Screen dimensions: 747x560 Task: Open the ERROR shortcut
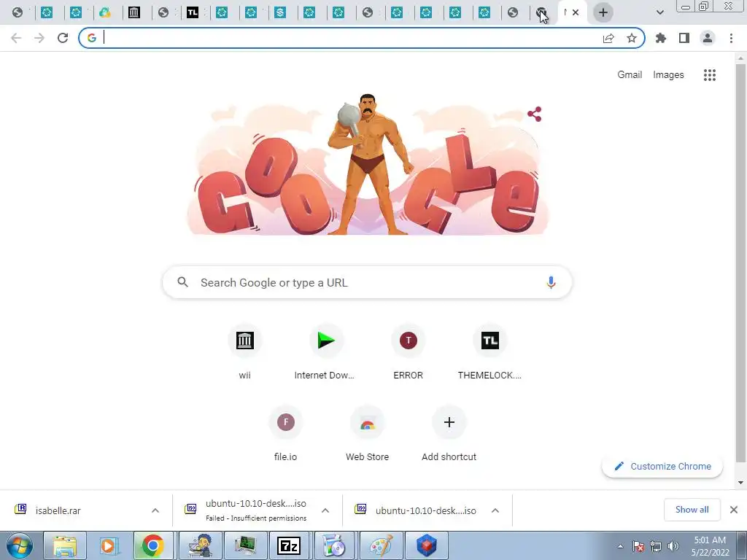(x=409, y=352)
